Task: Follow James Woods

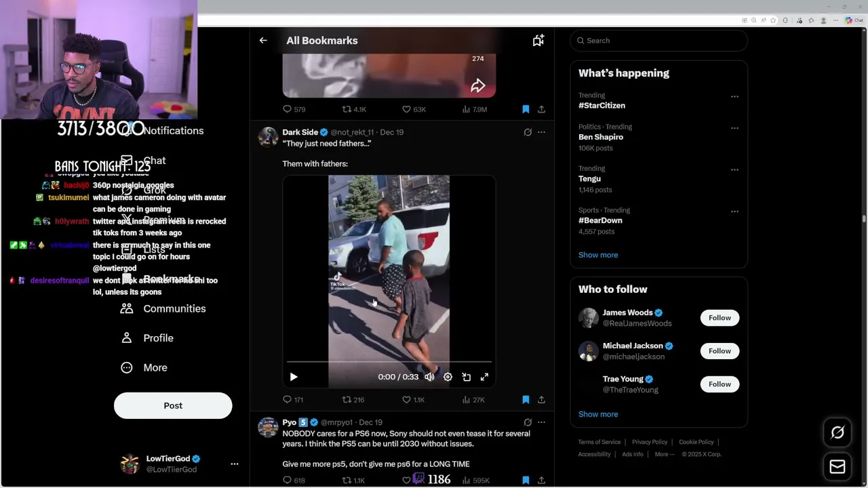Action: tap(719, 318)
